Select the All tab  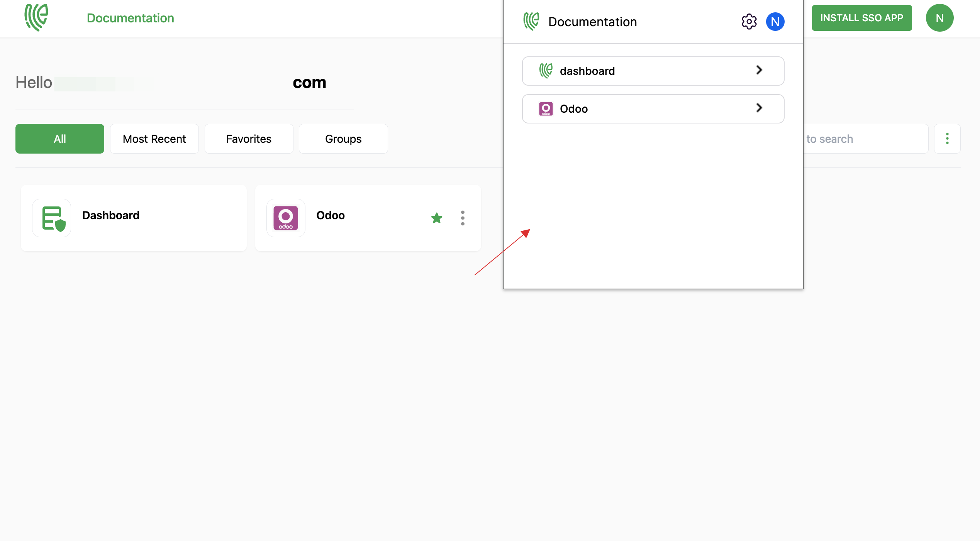point(60,139)
